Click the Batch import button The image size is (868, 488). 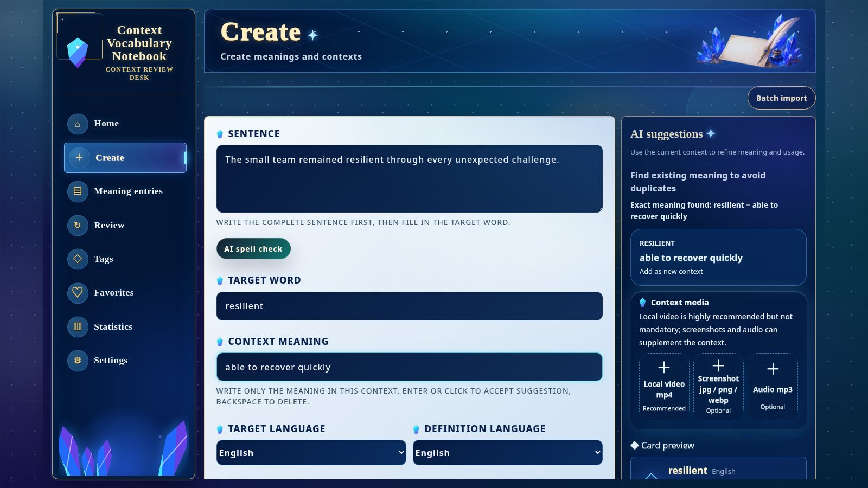pos(782,98)
